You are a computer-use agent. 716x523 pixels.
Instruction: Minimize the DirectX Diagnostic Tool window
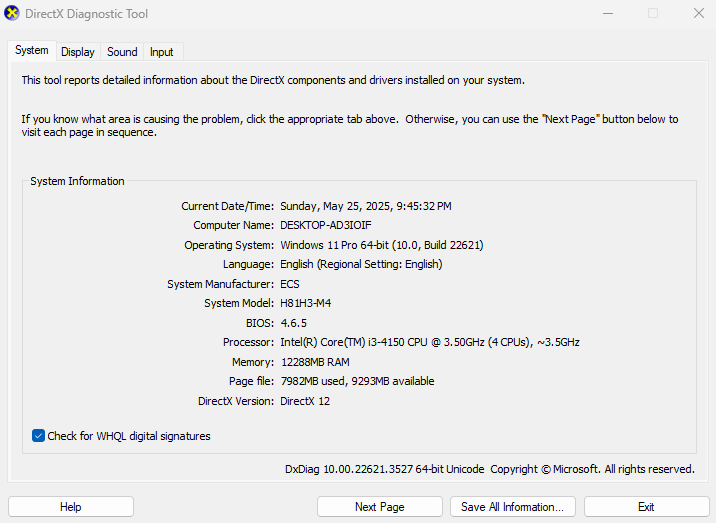[x=608, y=13]
